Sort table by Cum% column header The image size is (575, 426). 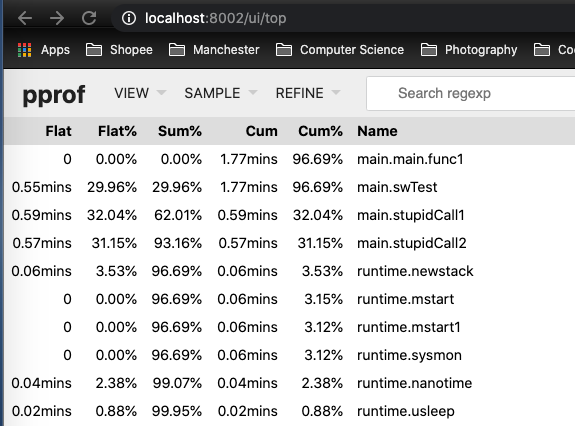click(x=320, y=131)
